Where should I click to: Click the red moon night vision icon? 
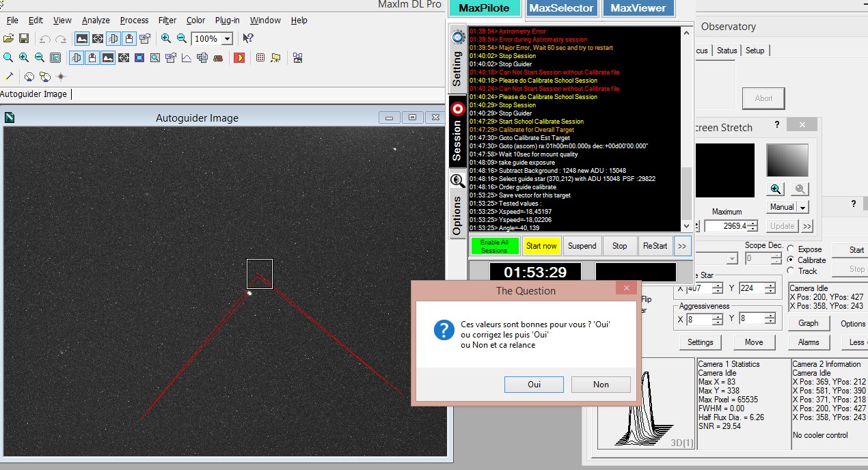click(239, 58)
